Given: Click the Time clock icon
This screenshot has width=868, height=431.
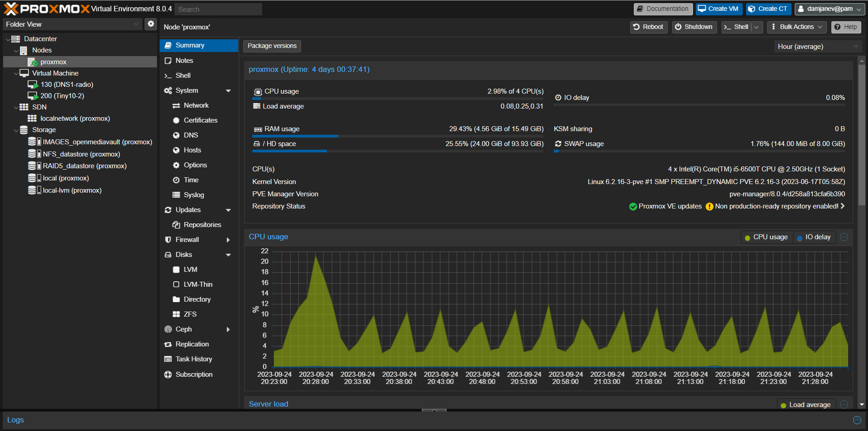Looking at the screenshot, I should (x=176, y=180).
